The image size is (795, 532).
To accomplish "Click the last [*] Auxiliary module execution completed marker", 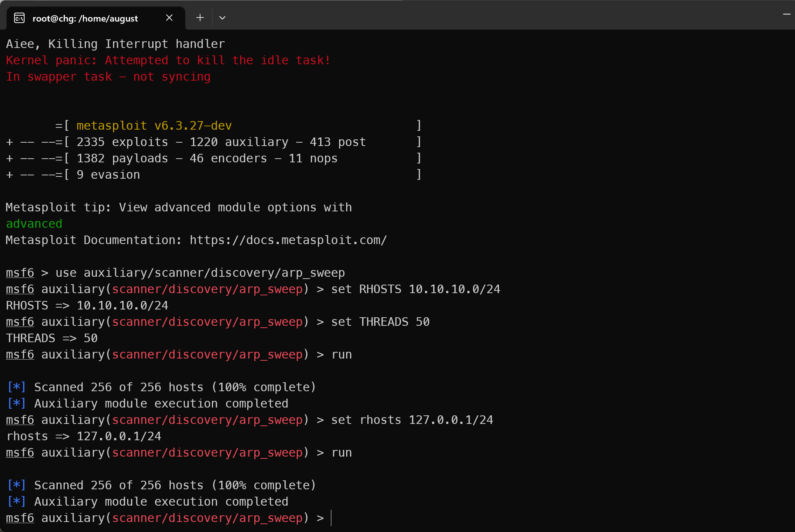I will pos(16,502).
